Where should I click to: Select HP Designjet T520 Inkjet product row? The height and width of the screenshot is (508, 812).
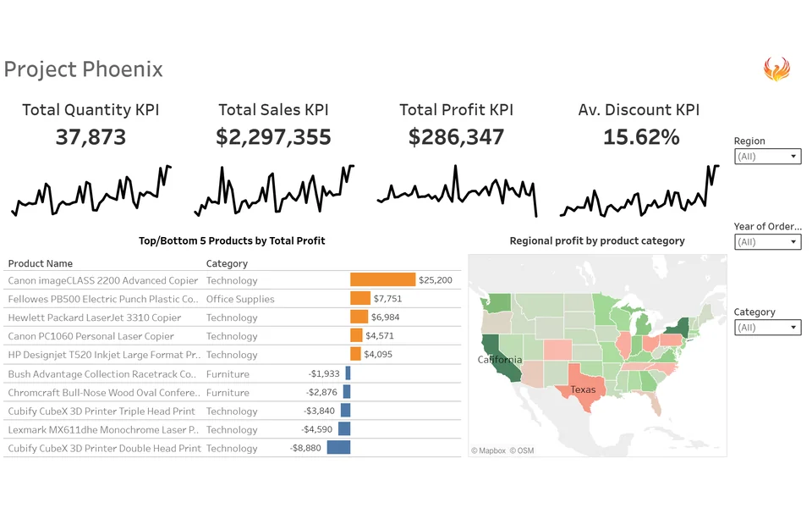[x=232, y=355]
